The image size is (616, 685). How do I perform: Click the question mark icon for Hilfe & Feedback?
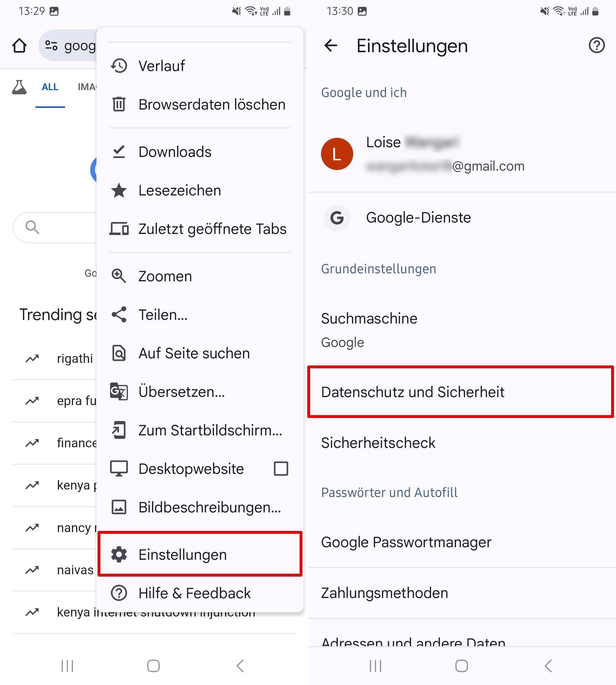coord(119,593)
